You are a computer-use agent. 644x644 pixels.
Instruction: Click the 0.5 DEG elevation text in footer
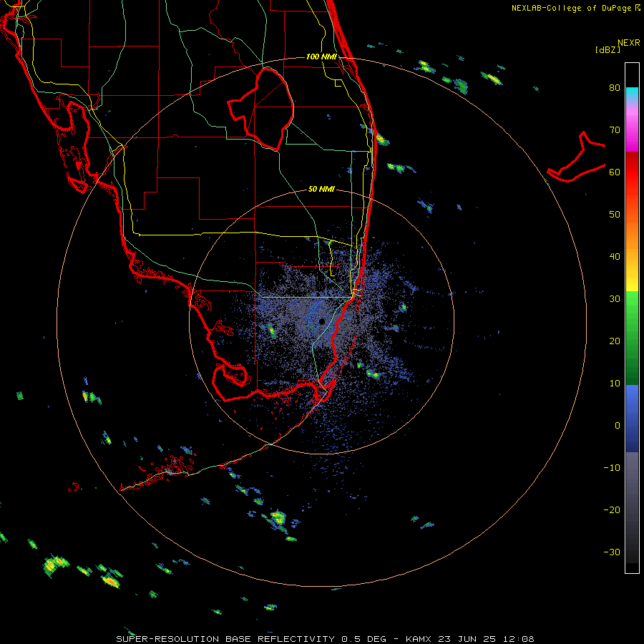click(364, 639)
